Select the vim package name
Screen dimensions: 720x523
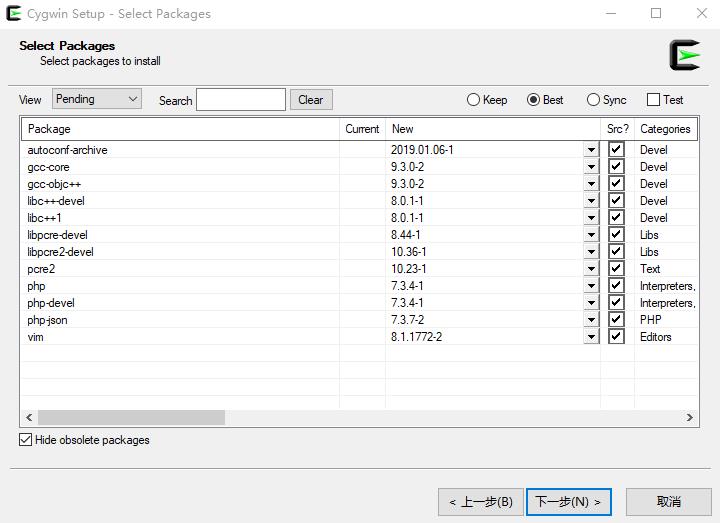35,337
